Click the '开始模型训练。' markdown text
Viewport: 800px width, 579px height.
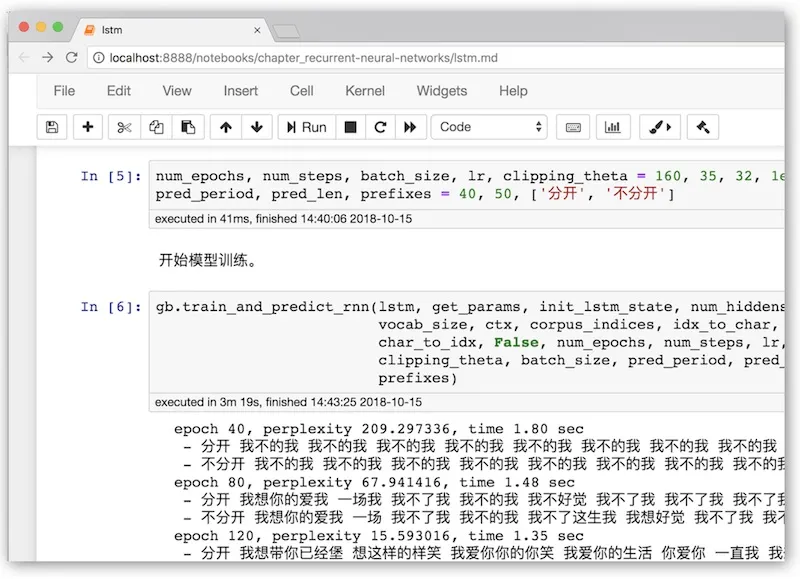tap(208, 260)
